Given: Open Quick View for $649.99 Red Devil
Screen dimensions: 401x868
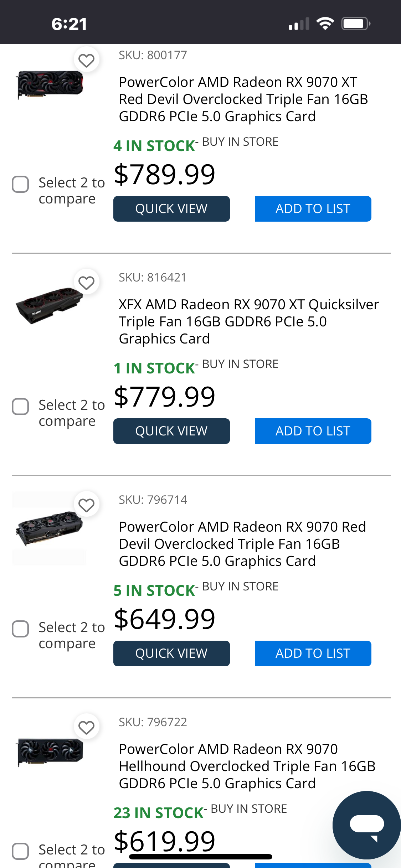Looking at the screenshot, I should 171,653.
